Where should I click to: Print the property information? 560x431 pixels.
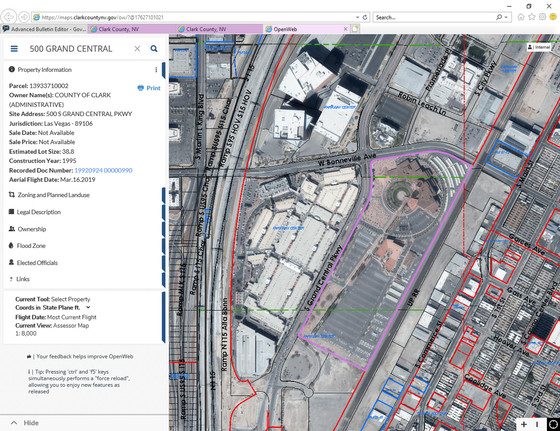tap(149, 88)
